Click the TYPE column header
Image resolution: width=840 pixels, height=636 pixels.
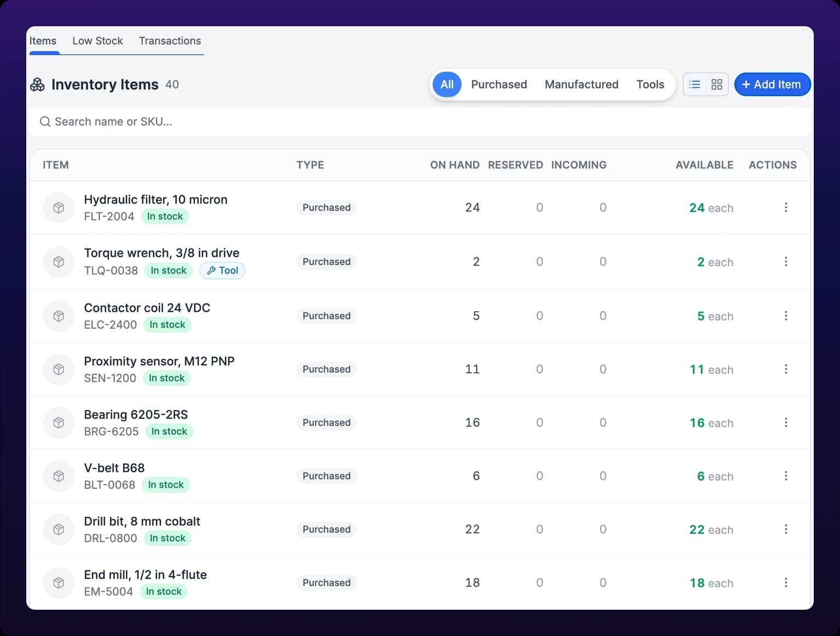tap(310, 165)
